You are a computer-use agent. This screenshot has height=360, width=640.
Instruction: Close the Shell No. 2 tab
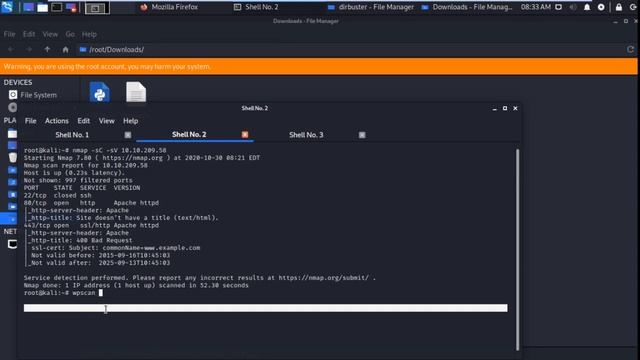click(x=245, y=134)
